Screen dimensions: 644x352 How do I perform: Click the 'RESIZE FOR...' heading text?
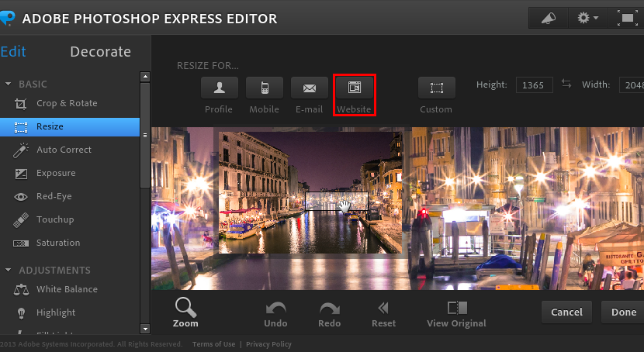[208, 66]
